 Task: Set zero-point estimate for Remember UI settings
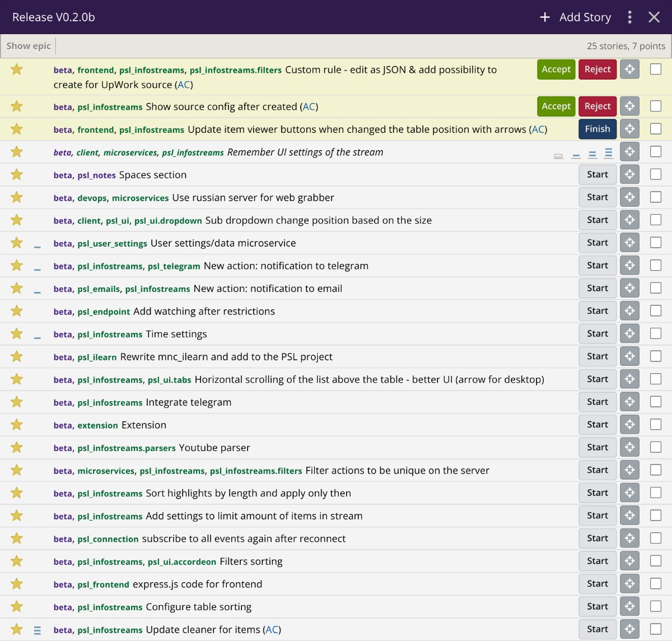click(558, 155)
